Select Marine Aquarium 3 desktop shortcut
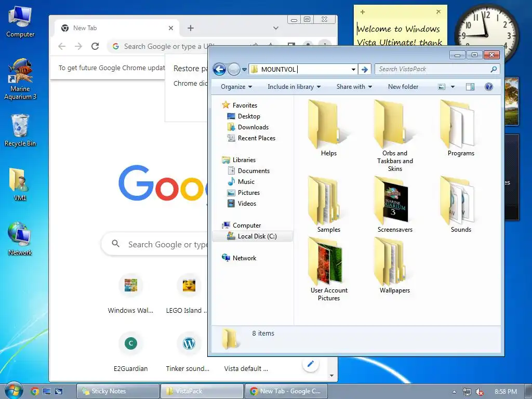The width and height of the screenshot is (532, 399). pos(20,79)
